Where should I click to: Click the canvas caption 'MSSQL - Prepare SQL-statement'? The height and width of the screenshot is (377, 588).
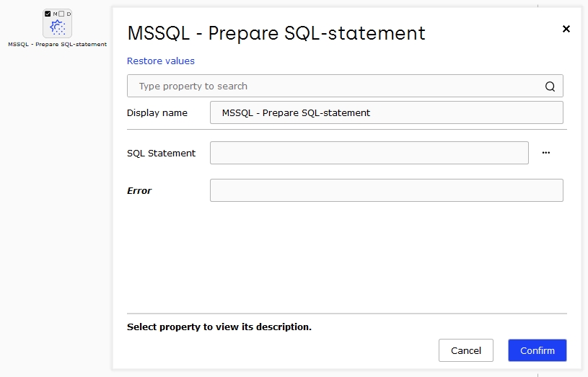(x=58, y=44)
